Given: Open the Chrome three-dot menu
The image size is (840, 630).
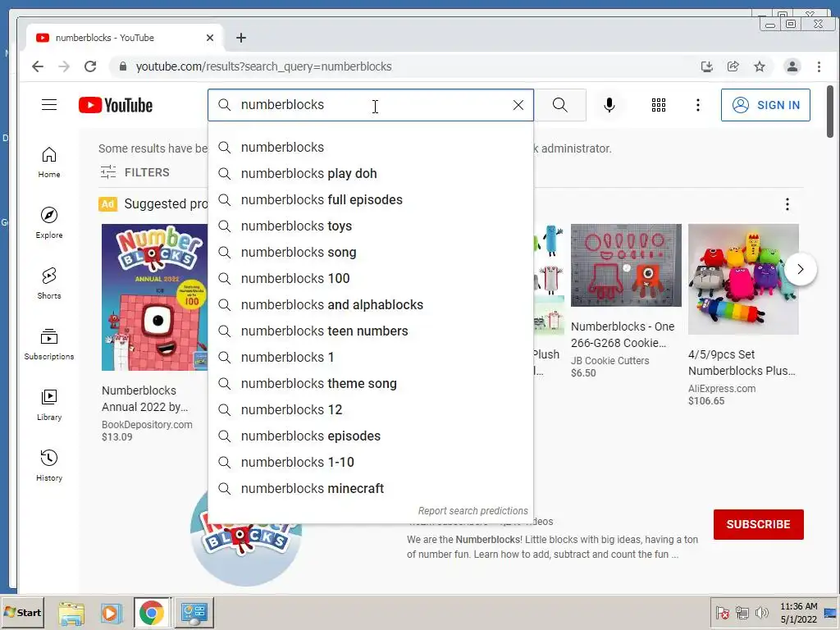Looking at the screenshot, I should tap(819, 66).
